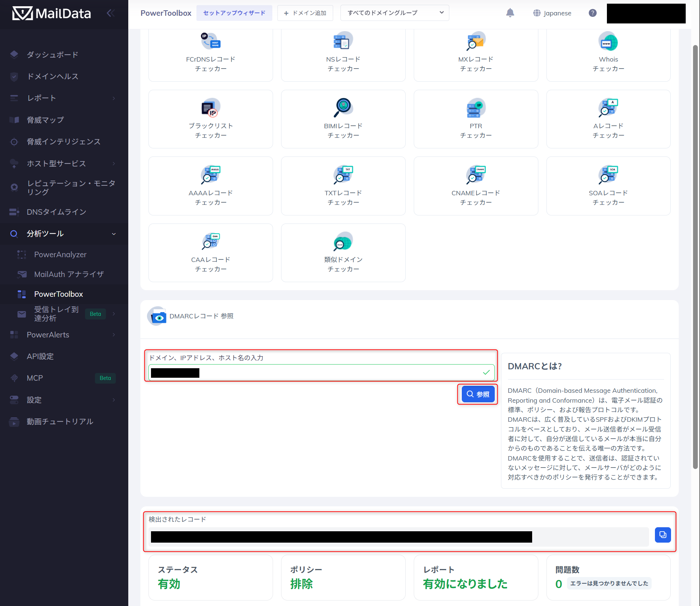Expand the hosted services (ホスト型サービス) chevron

(x=114, y=163)
